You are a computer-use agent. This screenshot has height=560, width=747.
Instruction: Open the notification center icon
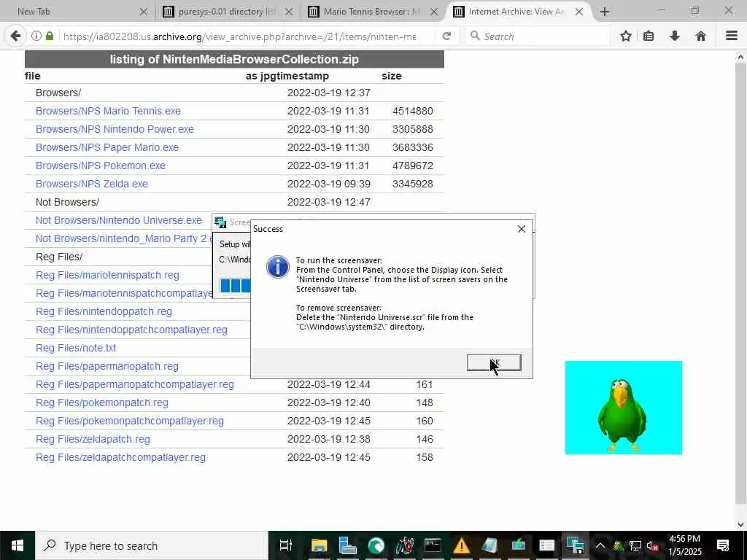pos(723,545)
